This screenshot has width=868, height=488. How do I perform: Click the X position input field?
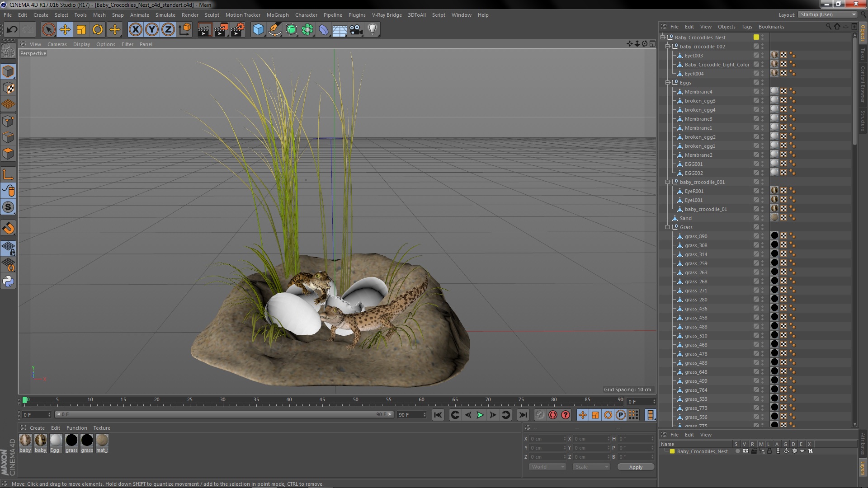pyautogui.click(x=548, y=439)
